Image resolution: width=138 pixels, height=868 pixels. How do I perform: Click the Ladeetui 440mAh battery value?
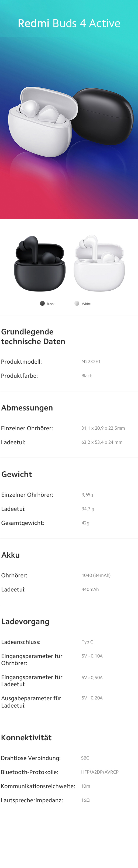click(x=90, y=589)
